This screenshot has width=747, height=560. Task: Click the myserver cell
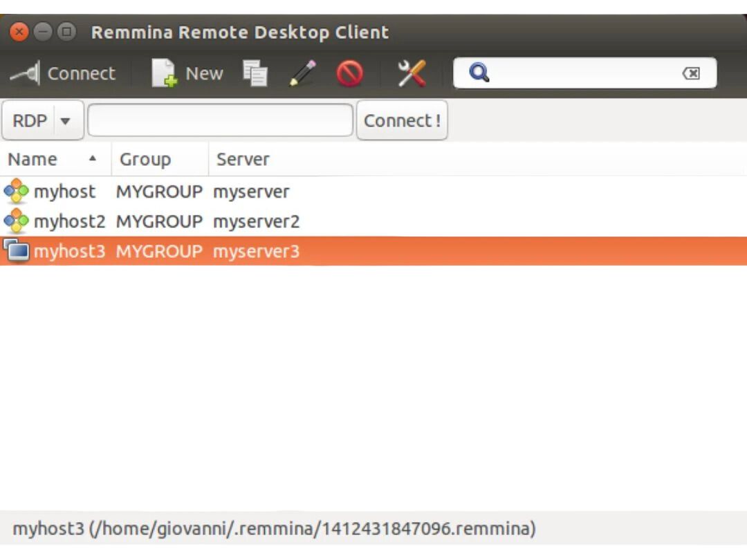(251, 192)
